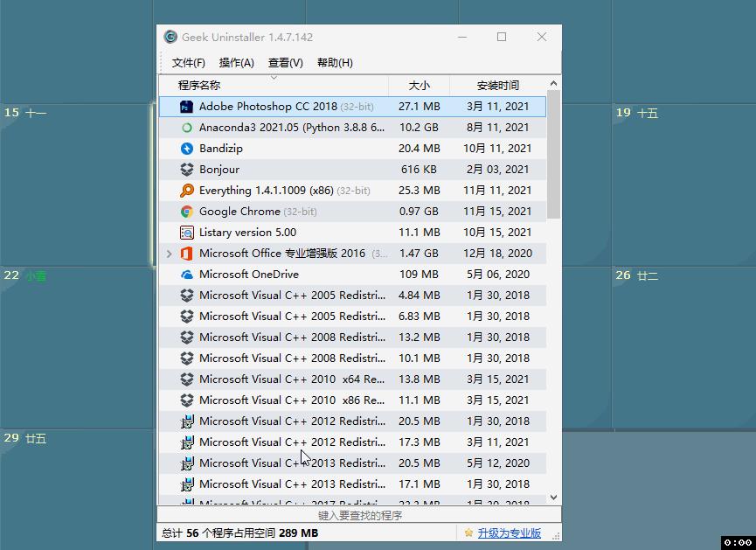
Task: Sort programs by the 安装时间 column
Action: pyautogui.click(x=498, y=85)
